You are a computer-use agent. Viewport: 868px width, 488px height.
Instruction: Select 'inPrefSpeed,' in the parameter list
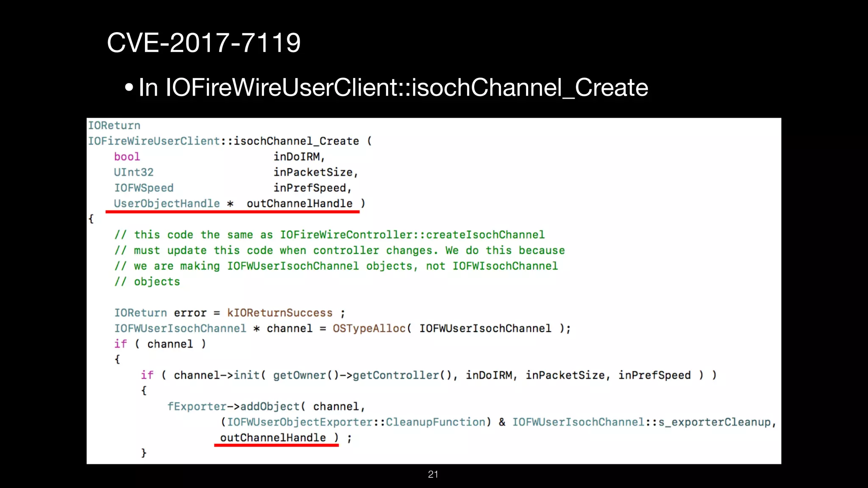pyautogui.click(x=312, y=188)
